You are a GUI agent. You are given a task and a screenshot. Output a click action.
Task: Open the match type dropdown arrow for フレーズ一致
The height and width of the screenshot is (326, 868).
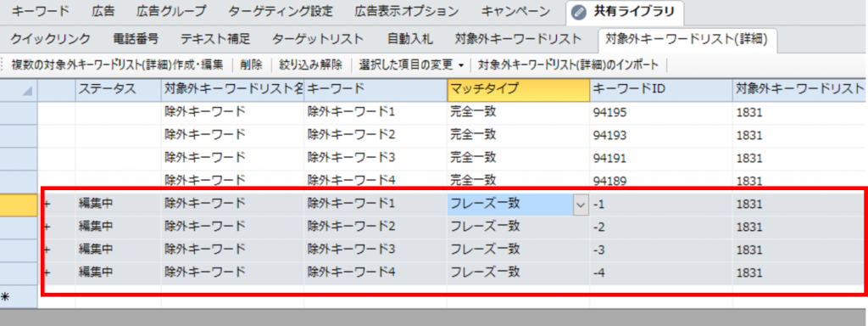(580, 205)
